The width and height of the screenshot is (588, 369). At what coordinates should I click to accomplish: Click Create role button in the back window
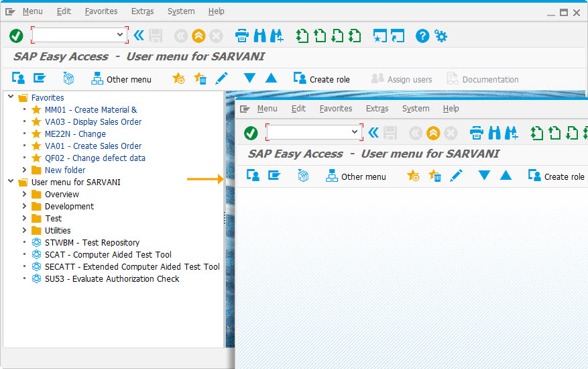(x=321, y=78)
